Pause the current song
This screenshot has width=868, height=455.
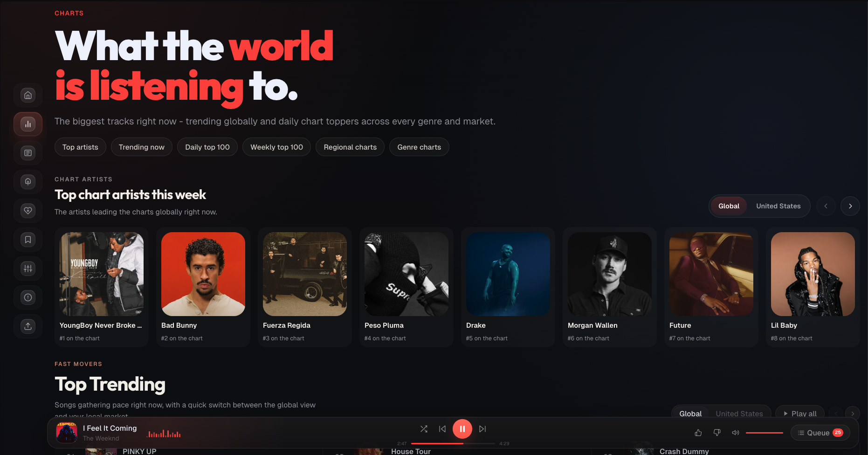[x=462, y=429]
